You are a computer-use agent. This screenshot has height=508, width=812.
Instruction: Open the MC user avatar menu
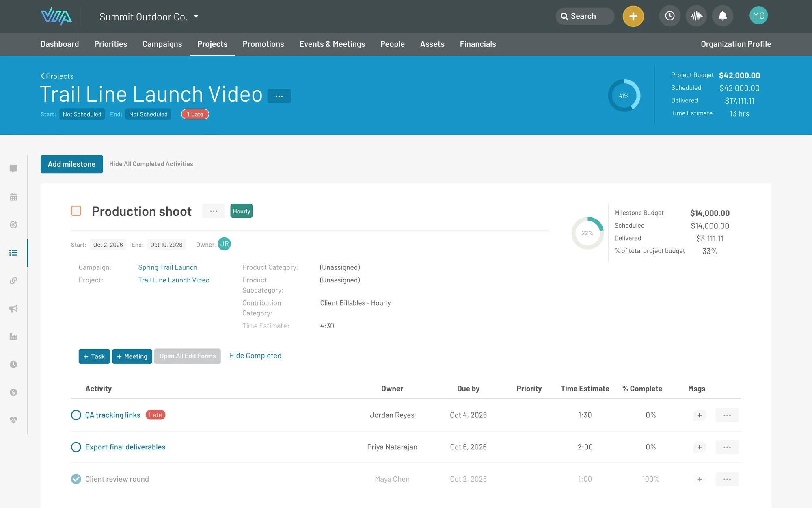click(758, 16)
